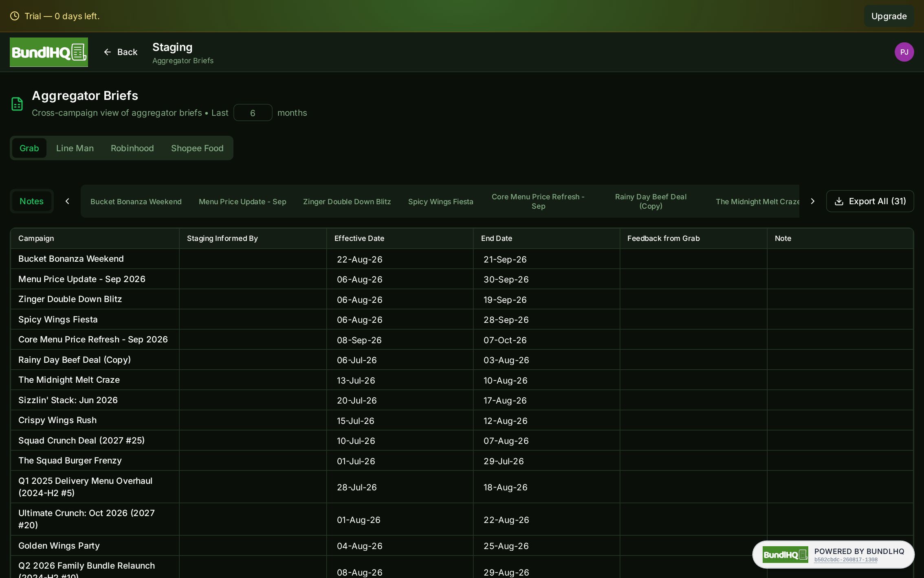The image size is (924, 578).
Task: Click end date 30-Sep-26 cell
Action: click(x=547, y=279)
